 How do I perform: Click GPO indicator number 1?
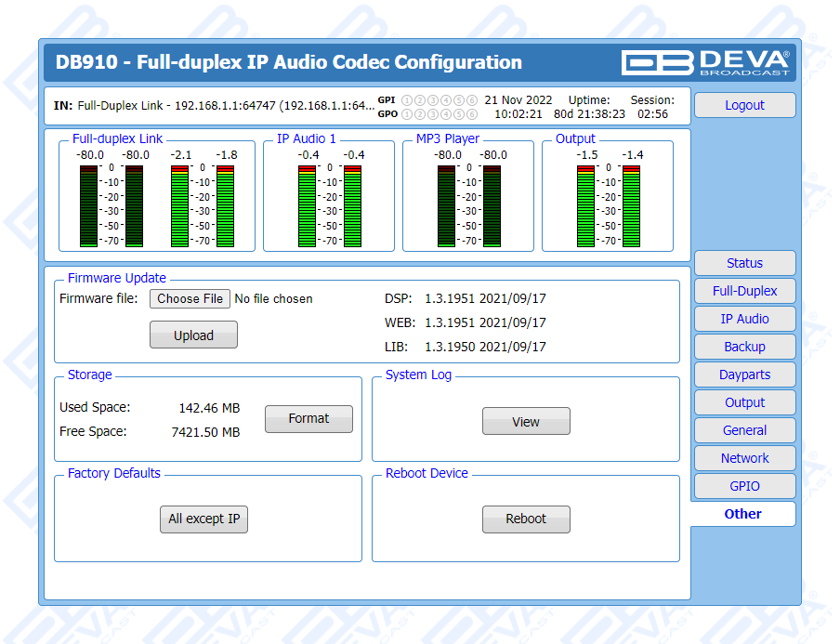[407, 114]
